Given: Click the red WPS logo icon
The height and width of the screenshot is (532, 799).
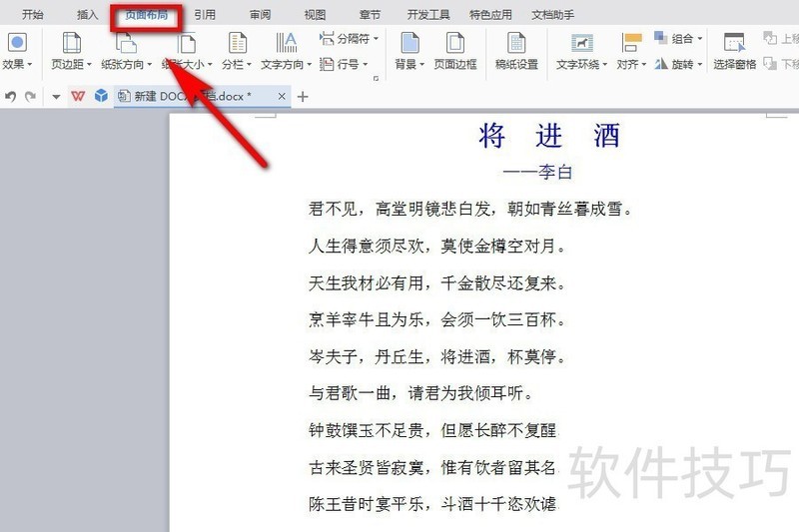Looking at the screenshot, I should (x=78, y=96).
